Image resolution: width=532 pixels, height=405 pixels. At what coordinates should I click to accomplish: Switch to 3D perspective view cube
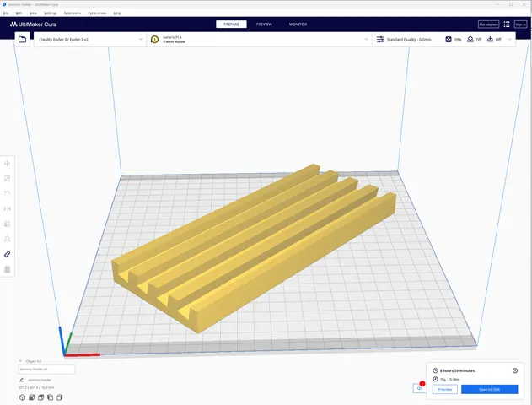coord(23,397)
